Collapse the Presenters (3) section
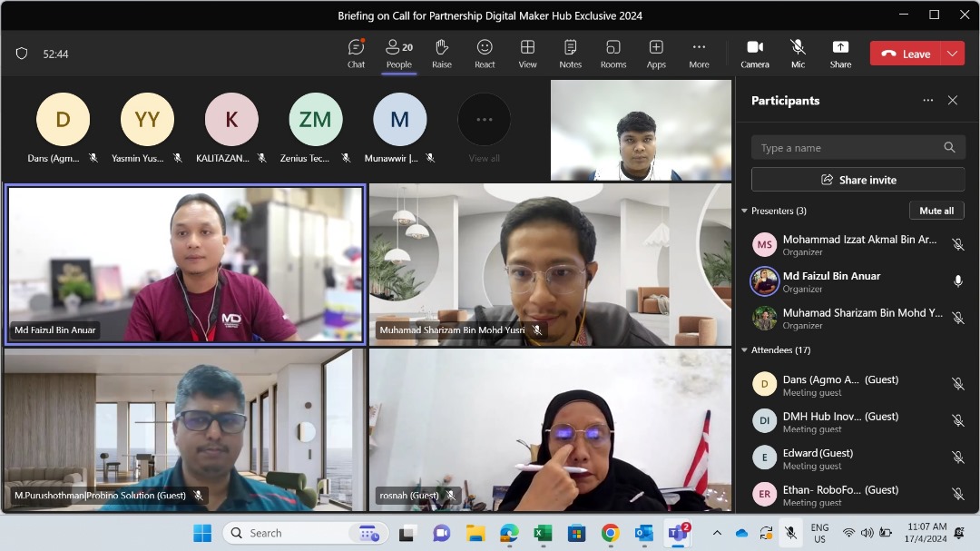The image size is (980, 551). (x=745, y=211)
